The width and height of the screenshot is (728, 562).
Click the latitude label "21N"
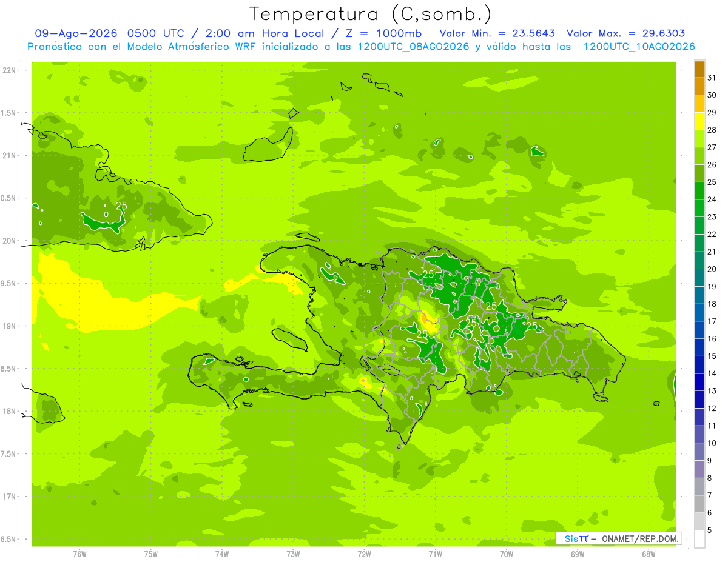coord(10,155)
